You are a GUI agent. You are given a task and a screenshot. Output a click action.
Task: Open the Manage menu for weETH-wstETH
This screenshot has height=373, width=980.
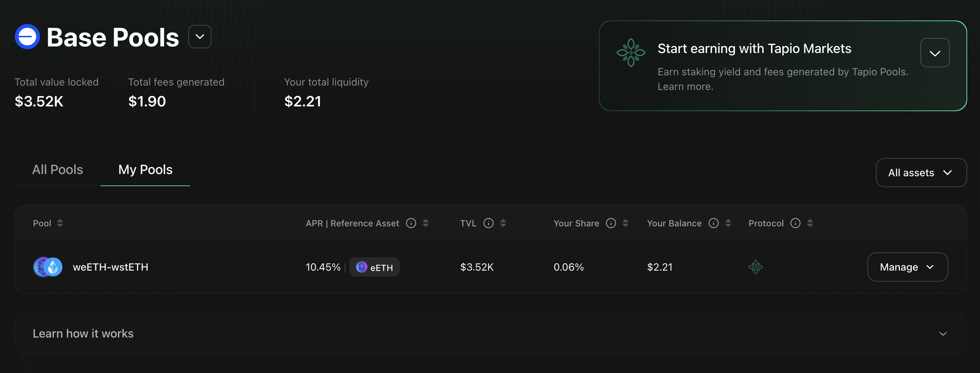coord(907,267)
